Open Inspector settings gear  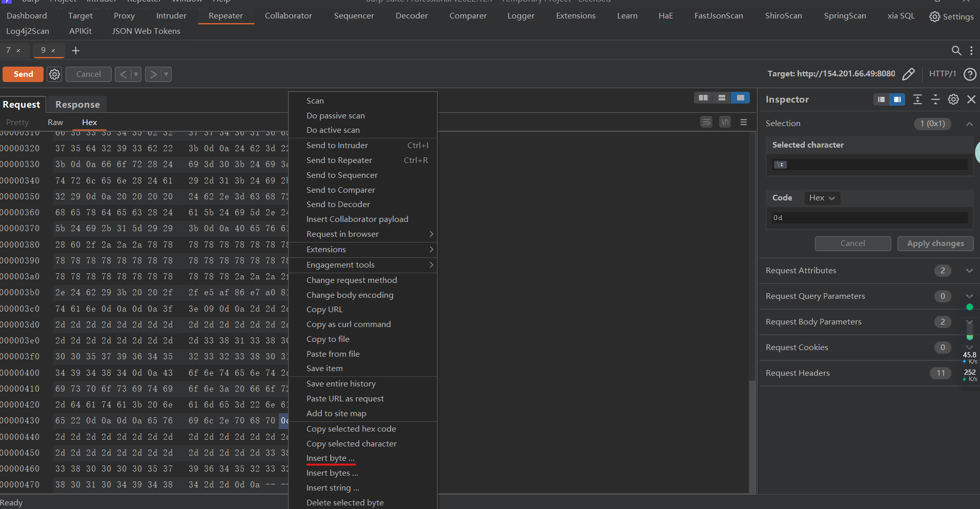[x=953, y=99]
